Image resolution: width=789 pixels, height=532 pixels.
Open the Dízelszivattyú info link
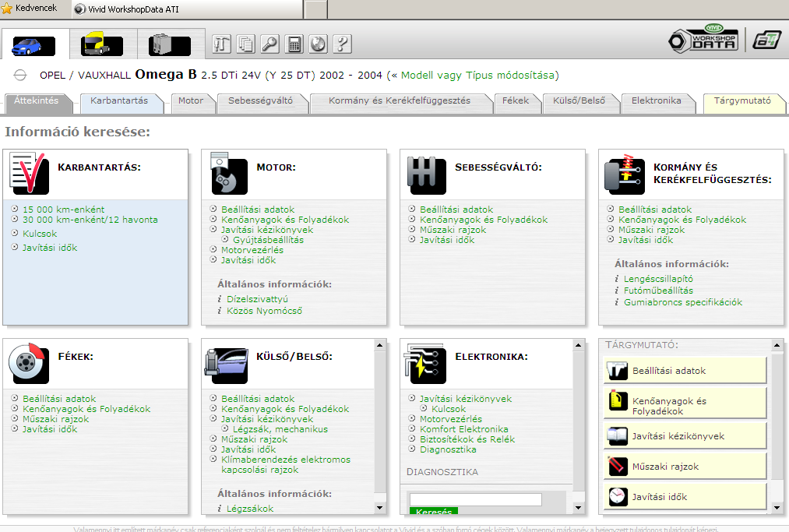pos(258,299)
